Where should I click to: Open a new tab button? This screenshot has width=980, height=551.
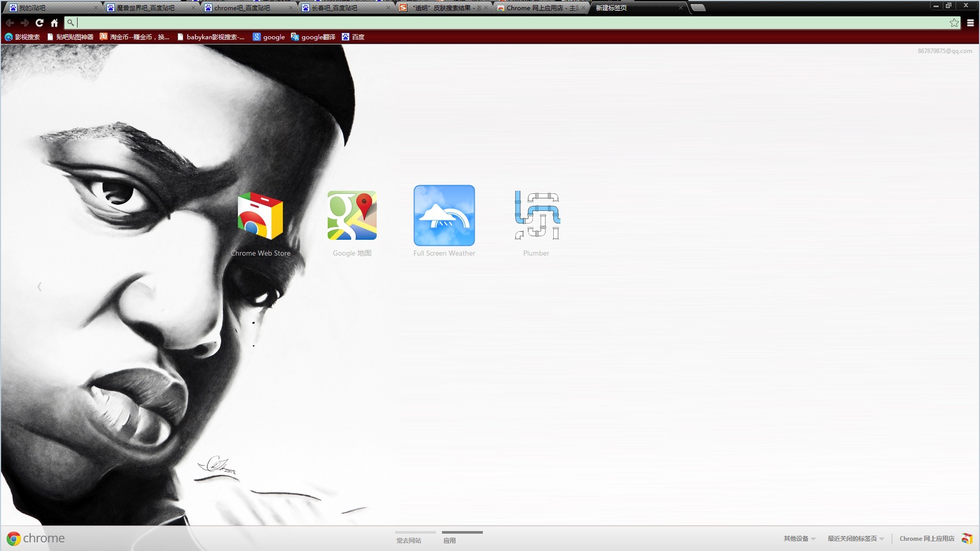[698, 8]
